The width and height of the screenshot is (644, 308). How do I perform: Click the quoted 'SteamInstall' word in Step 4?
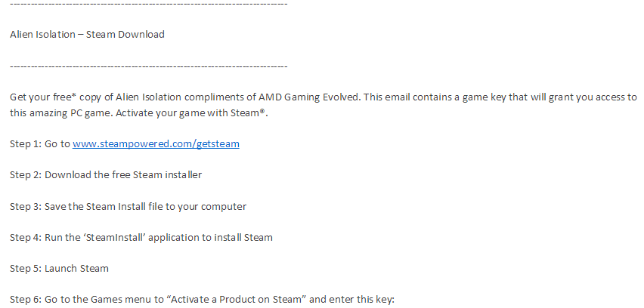pos(133,237)
